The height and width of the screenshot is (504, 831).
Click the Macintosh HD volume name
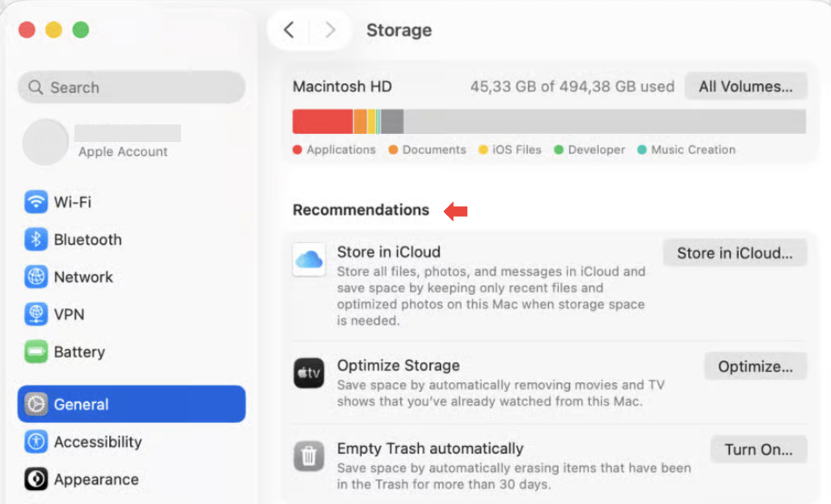click(343, 86)
